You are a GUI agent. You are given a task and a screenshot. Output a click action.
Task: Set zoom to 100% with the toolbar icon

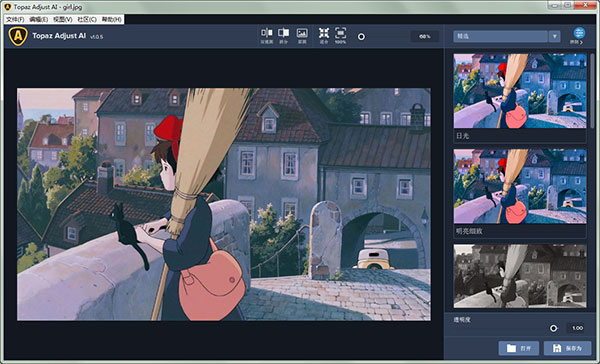tap(341, 36)
